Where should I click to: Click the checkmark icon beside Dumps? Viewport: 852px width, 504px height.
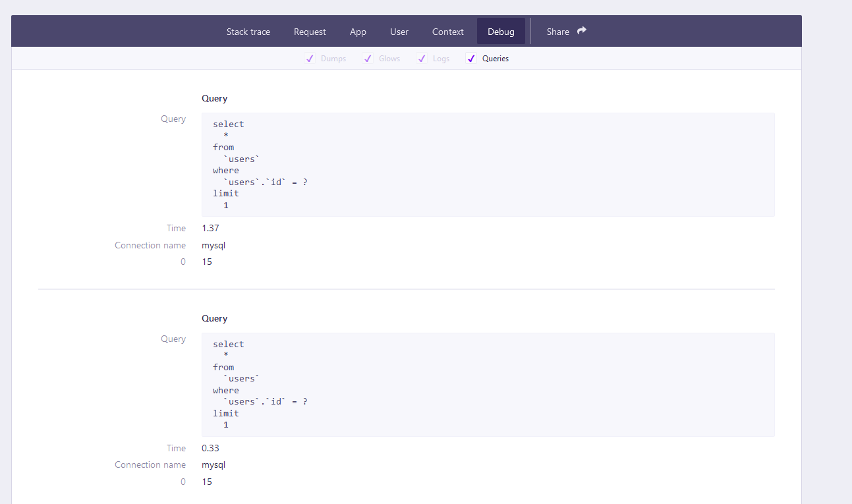pos(310,58)
